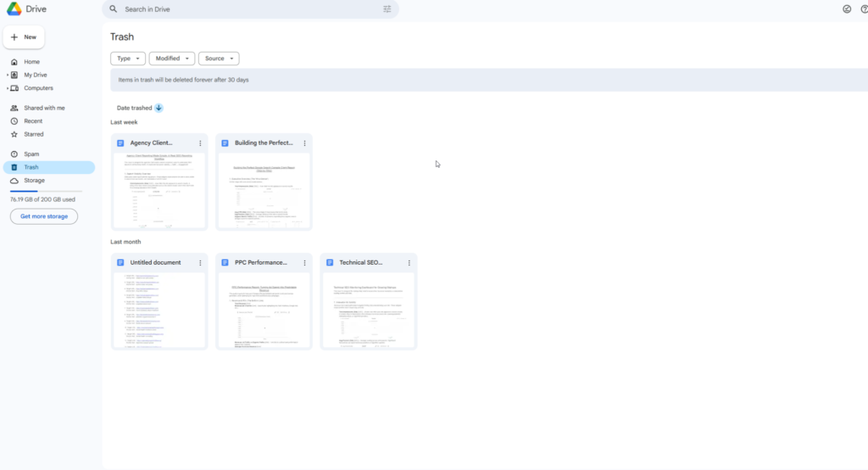Open Home in sidebar
Image resolution: width=868 pixels, height=470 pixels.
coord(31,62)
